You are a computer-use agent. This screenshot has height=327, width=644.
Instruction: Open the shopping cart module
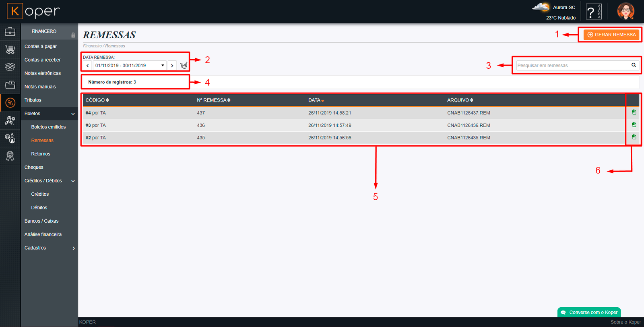coord(10,49)
